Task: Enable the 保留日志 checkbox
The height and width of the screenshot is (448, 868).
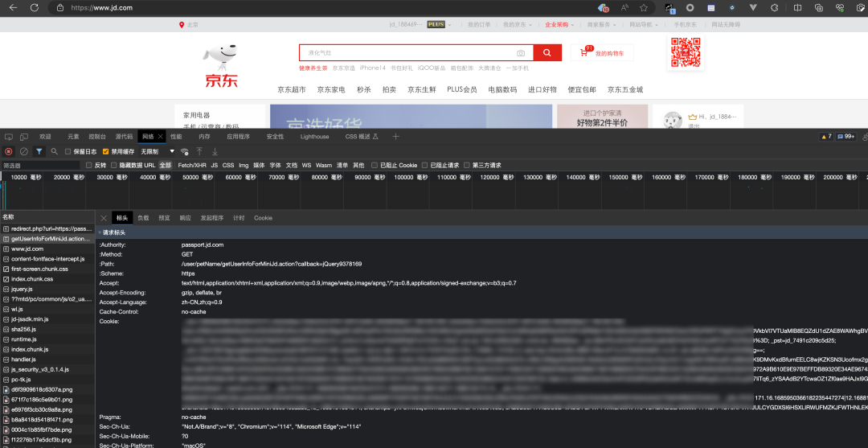Action: pos(68,151)
